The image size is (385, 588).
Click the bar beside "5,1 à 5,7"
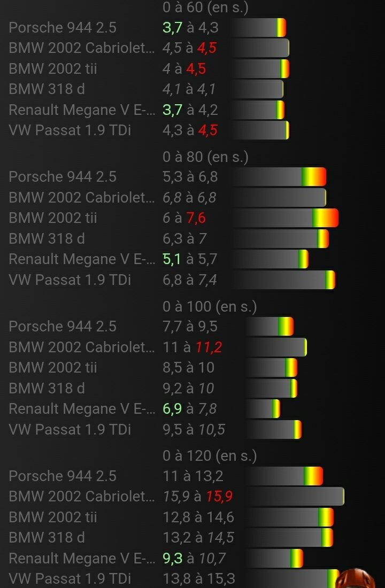tap(270, 259)
